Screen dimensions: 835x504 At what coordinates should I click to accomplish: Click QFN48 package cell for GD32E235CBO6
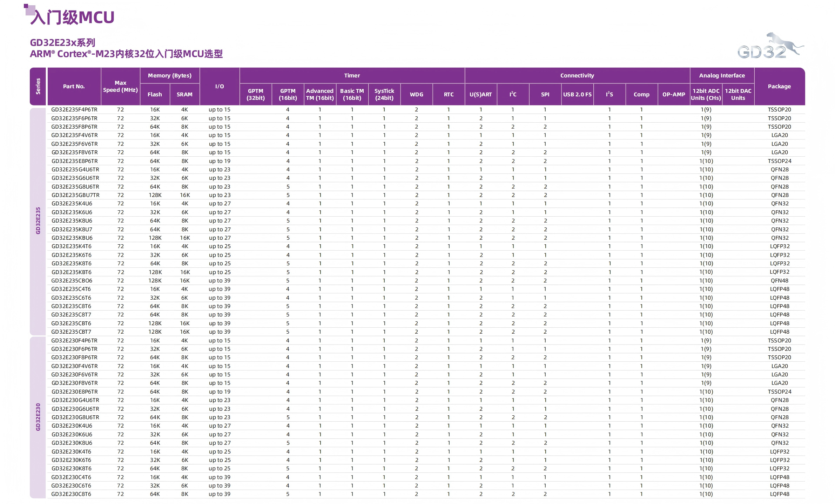coord(779,281)
